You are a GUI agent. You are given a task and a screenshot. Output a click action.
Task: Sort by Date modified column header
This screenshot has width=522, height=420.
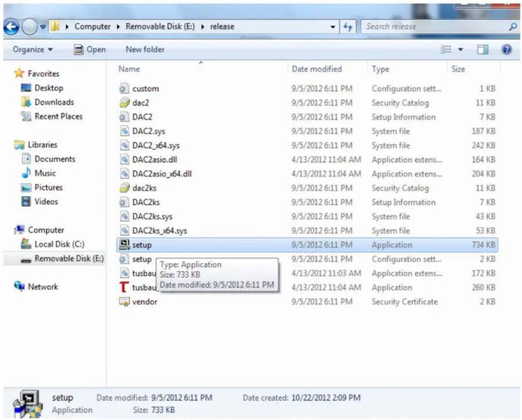point(317,69)
